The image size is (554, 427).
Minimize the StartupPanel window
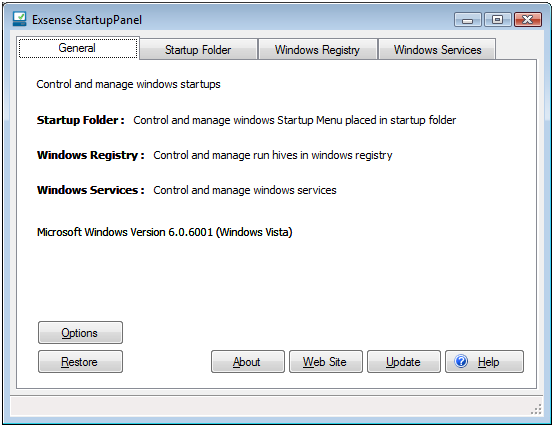[x=467, y=20]
